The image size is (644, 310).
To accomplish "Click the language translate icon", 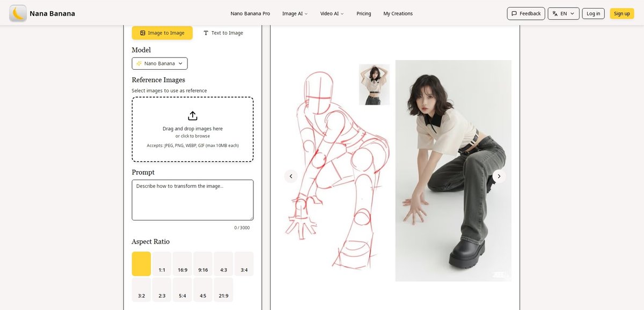I will point(554,13).
